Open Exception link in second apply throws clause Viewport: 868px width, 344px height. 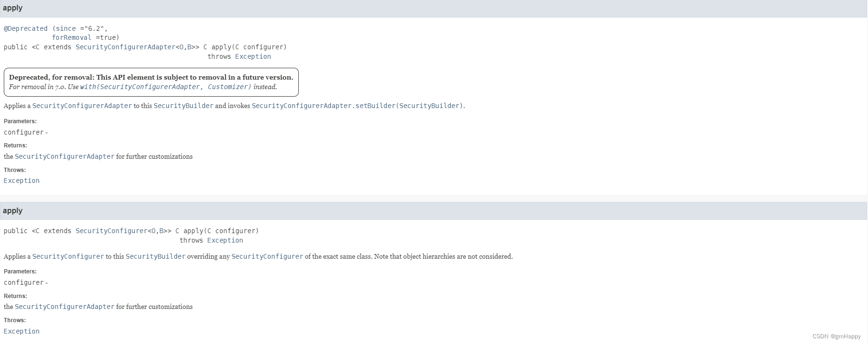click(x=225, y=240)
